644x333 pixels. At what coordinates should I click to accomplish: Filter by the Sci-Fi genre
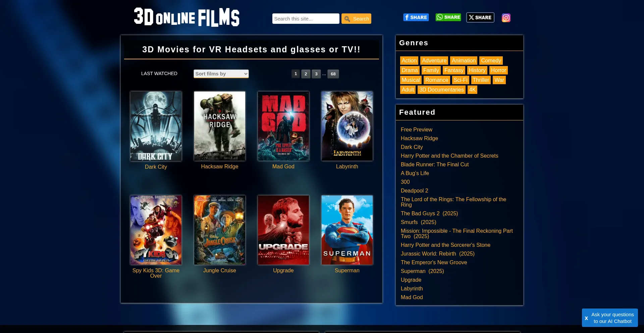460,80
